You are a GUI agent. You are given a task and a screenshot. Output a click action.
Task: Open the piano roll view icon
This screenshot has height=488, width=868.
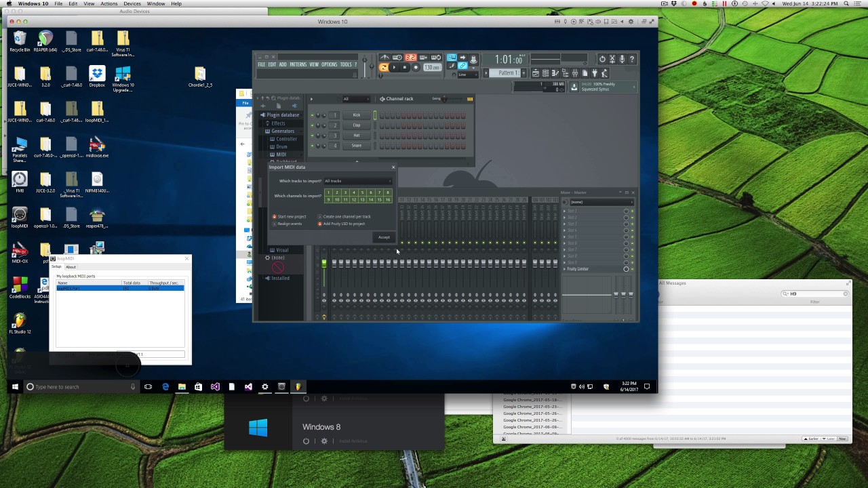tap(555, 73)
